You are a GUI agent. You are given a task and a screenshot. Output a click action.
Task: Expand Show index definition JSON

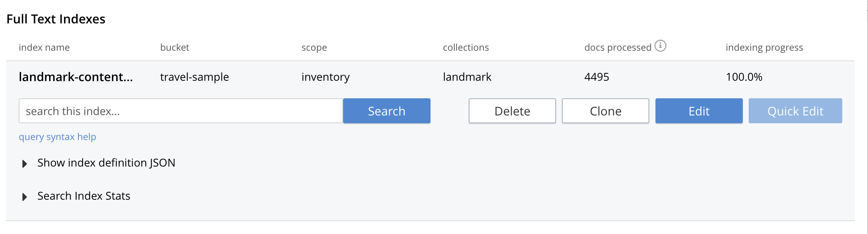point(25,163)
